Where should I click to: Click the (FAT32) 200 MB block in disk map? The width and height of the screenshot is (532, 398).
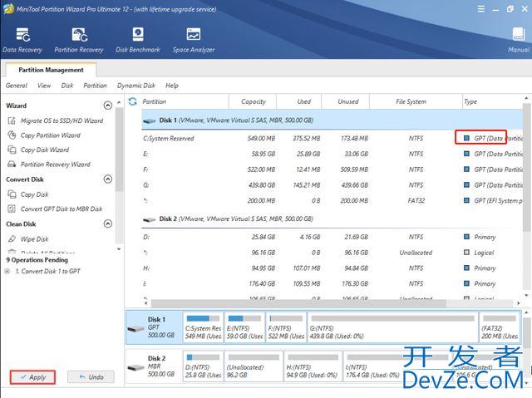(x=500, y=328)
